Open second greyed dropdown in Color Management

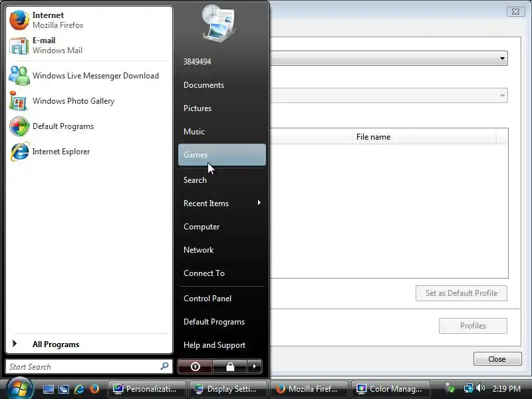(389, 96)
